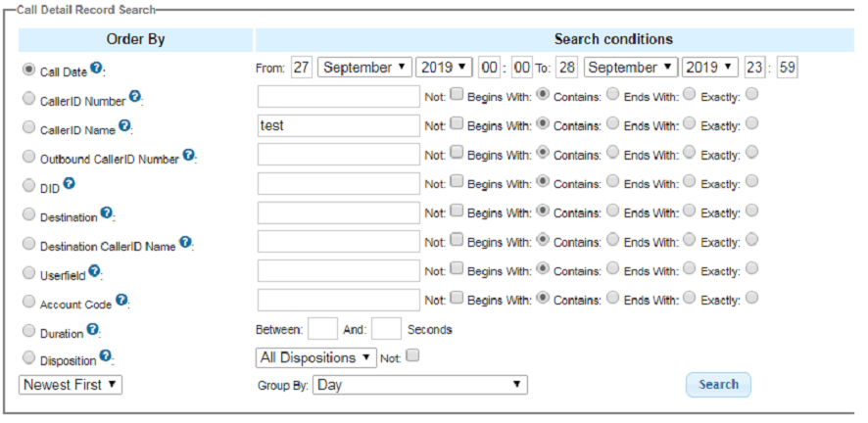The width and height of the screenshot is (868, 423).
Task: Open the All Dispositions dropdown
Action: [x=315, y=357]
